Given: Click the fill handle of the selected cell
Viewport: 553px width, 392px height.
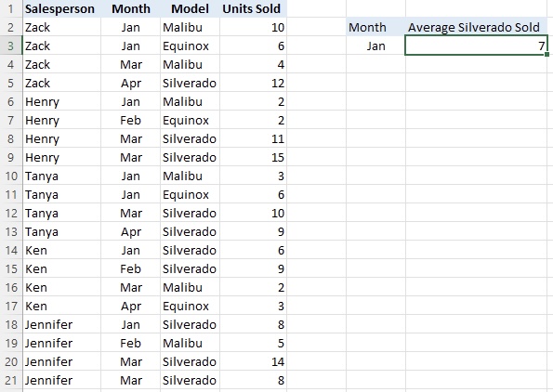Looking at the screenshot, I should [x=546, y=54].
